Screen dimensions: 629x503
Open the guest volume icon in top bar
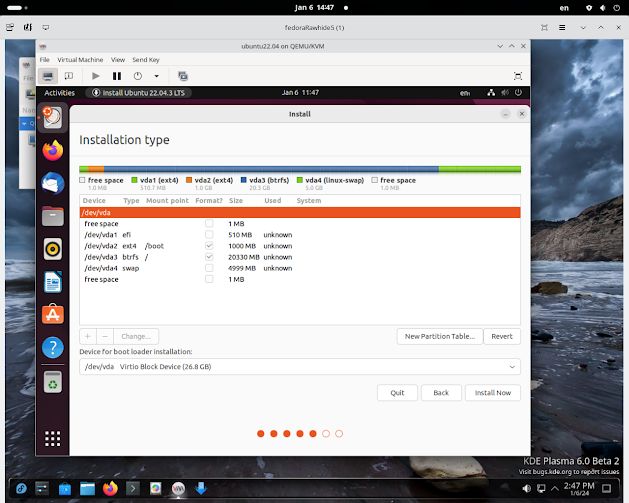point(505,93)
